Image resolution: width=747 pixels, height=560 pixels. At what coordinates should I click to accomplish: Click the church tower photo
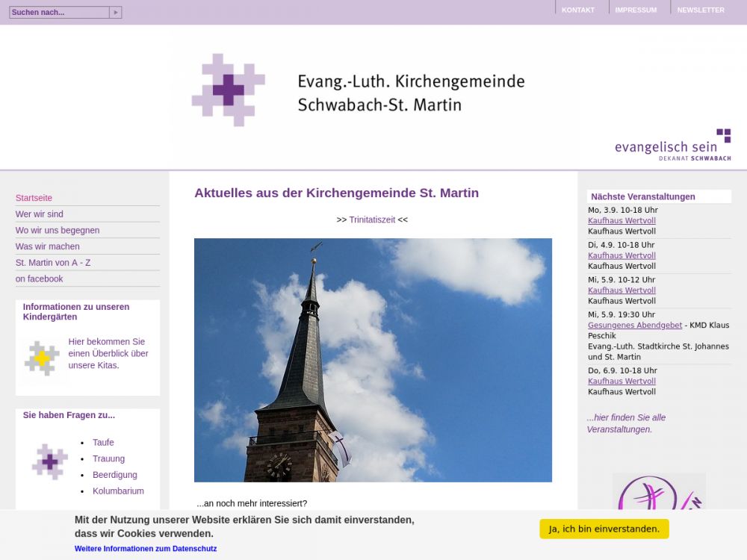tap(373, 360)
